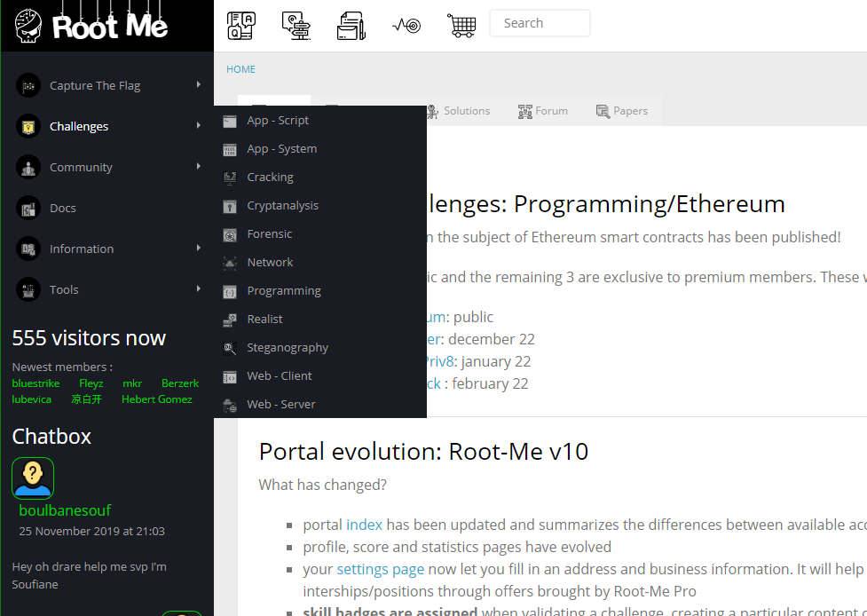
Task: Click the pulse target icon in top bar
Action: (406, 26)
